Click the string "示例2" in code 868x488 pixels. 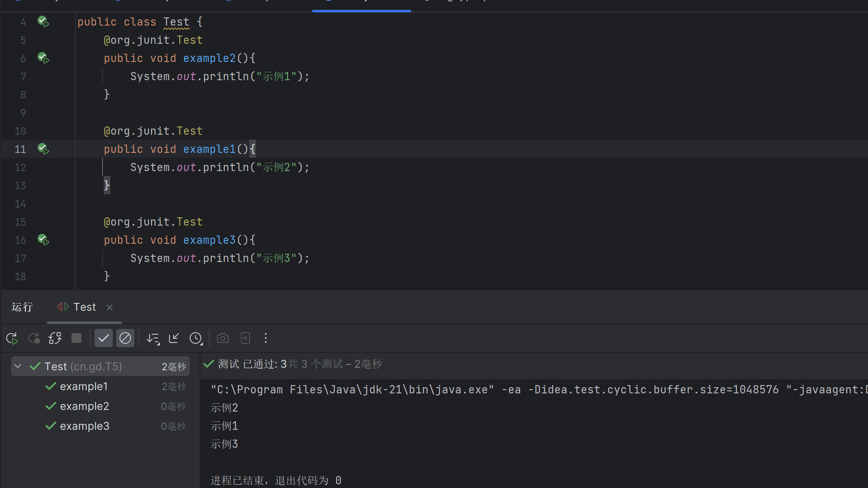(277, 167)
